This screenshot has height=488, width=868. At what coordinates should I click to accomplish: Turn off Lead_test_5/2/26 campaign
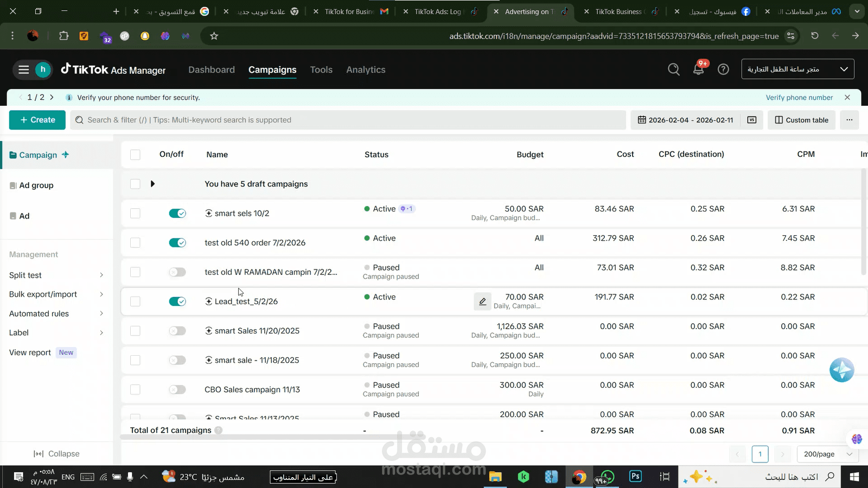tap(177, 301)
